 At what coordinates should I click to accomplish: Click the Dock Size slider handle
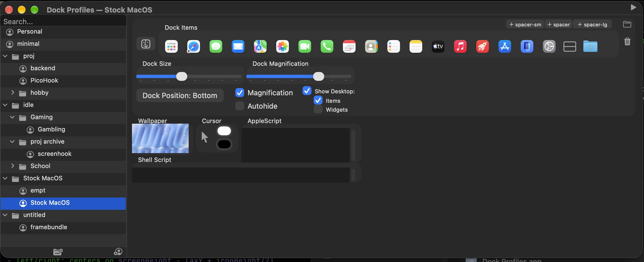(182, 76)
